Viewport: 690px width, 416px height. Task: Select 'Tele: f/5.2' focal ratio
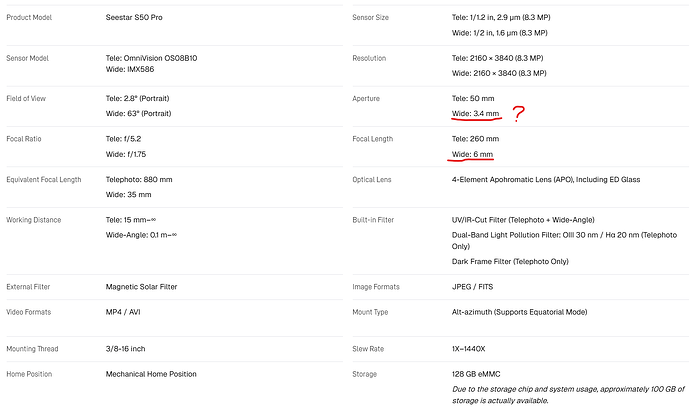123,139
